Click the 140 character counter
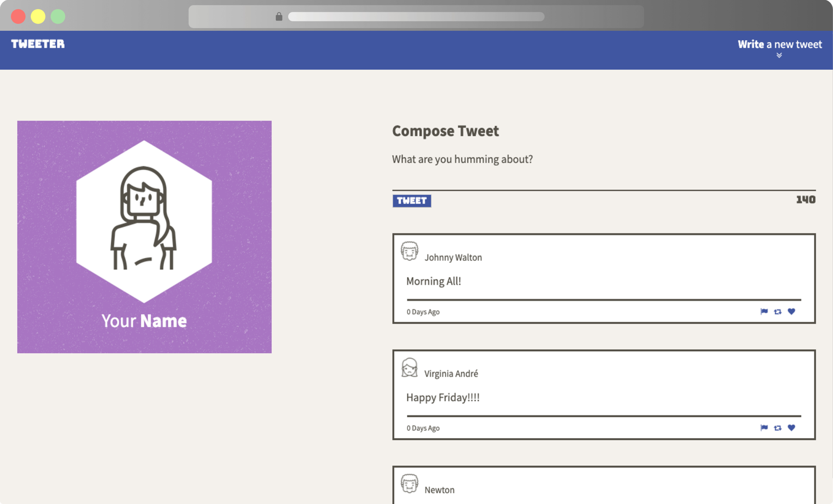Viewport: 833px width, 504px height. click(x=806, y=200)
